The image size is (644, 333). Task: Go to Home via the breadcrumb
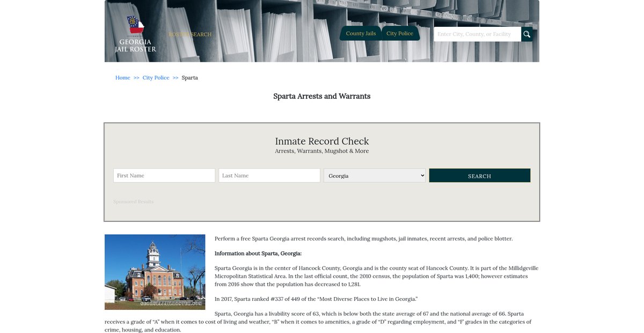[123, 78]
